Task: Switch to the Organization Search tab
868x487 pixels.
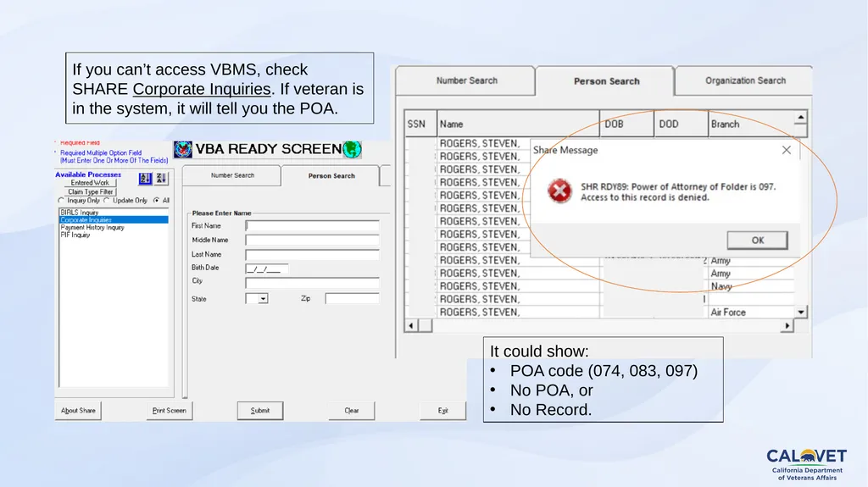Action: tap(745, 80)
